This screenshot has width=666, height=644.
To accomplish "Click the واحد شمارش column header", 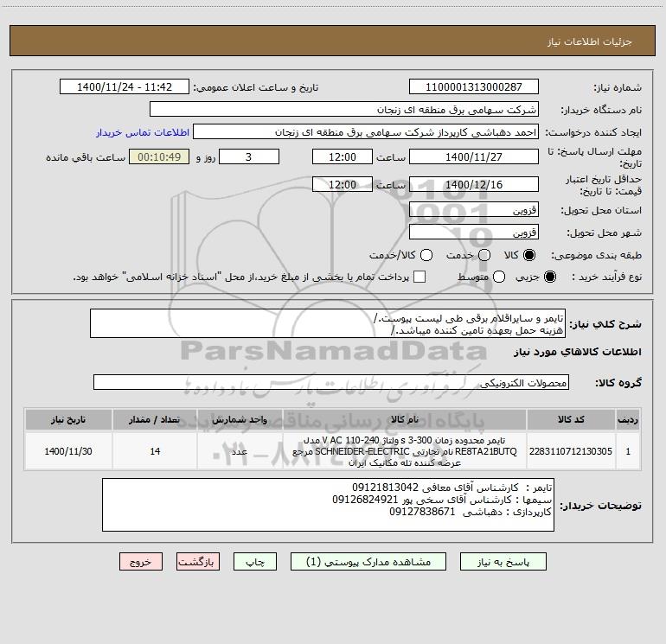I will pos(240,419).
